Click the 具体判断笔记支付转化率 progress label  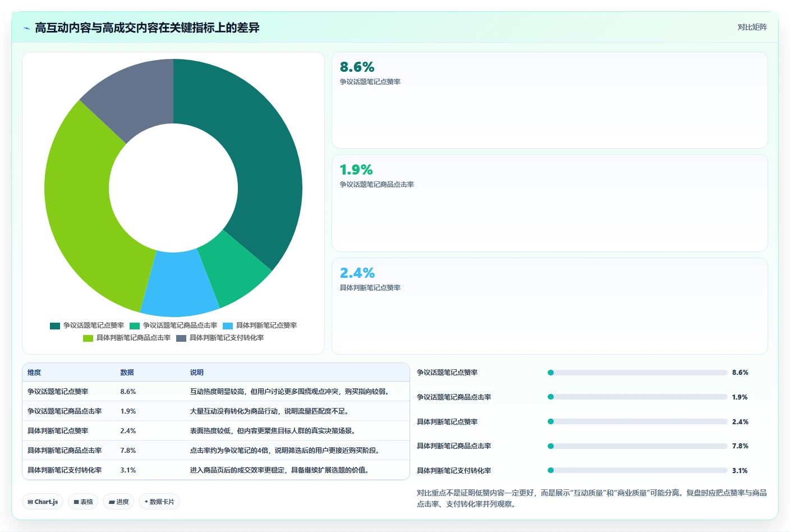(x=454, y=471)
